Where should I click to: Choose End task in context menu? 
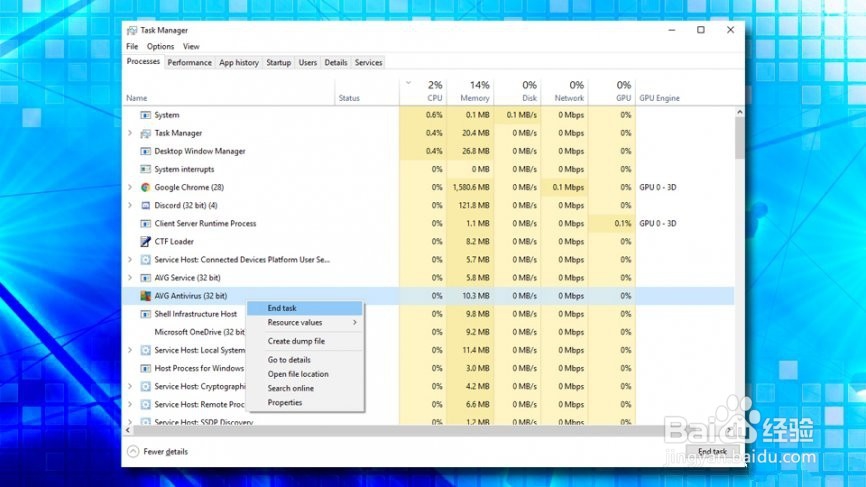pyautogui.click(x=305, y=308)
